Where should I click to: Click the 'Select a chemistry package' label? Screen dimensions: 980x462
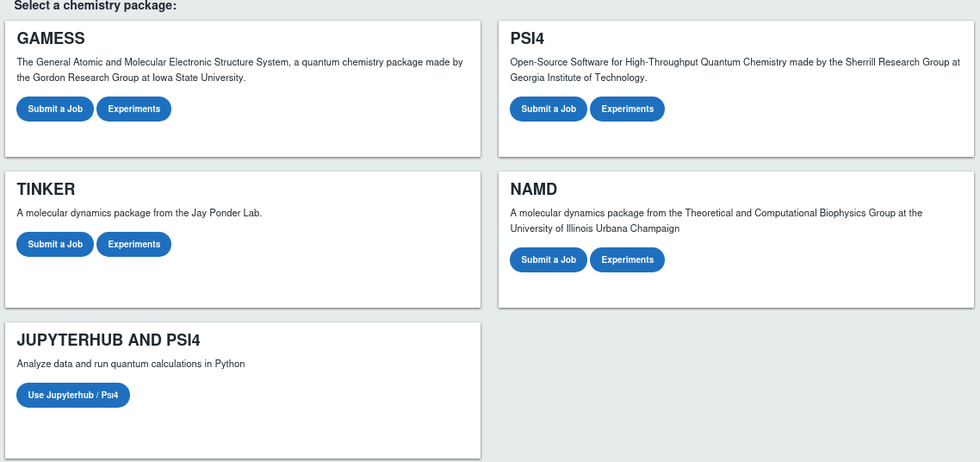click(95, 6)
